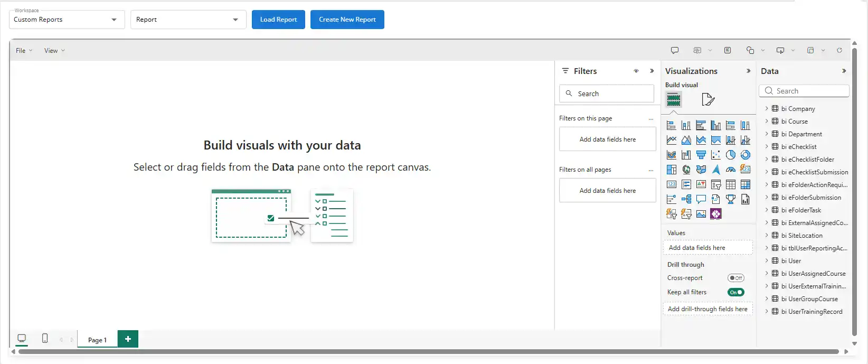This screenshot has height=364, width=868.
Task: Toggle the Filters pane eye visibility icon
Action: (x=636, y=71)
